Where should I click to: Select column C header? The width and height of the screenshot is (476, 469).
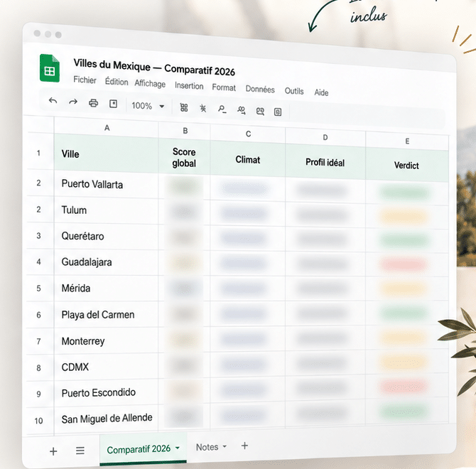click(x=248, y=134)
